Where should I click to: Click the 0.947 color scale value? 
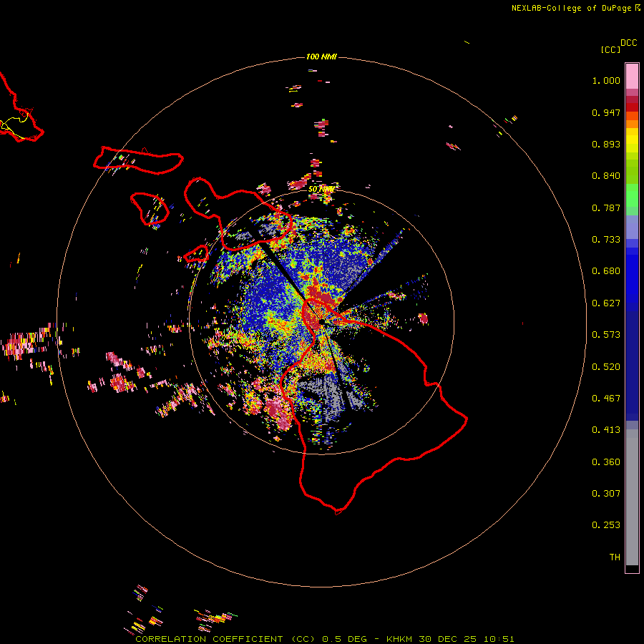coord(606,112)
